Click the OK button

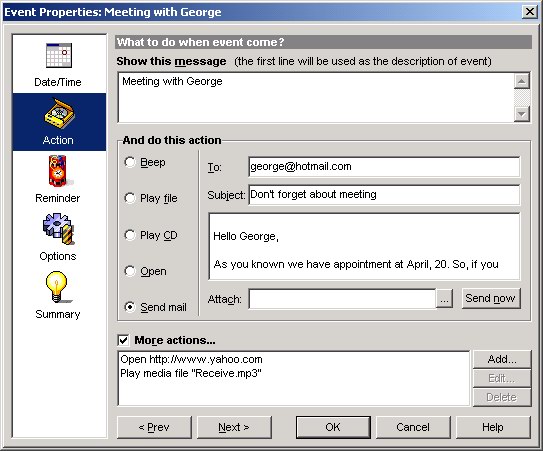pyautogui.click(x=333, y=427)
